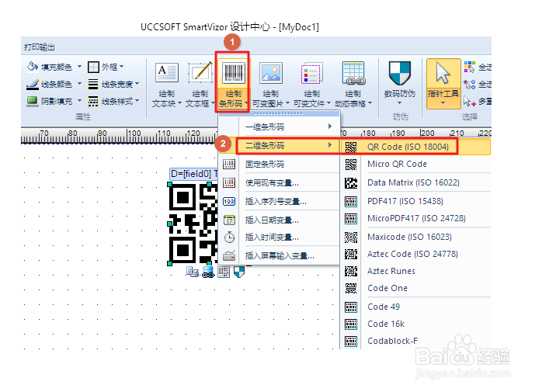Image resolution: width=542 pixels, height=392 pixels.
Task: Click the 线条宽度 line width icon
Action: pos(93,84)
